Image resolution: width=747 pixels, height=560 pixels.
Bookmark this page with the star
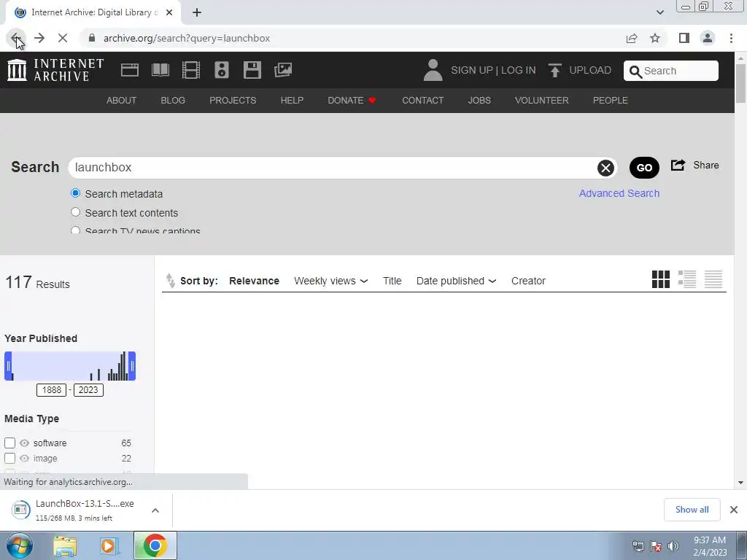(655, 38)
